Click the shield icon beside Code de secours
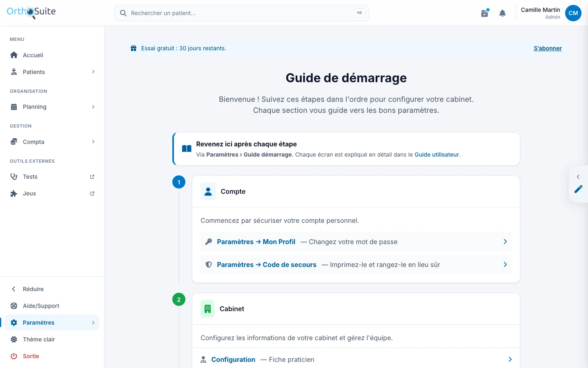 209,265
